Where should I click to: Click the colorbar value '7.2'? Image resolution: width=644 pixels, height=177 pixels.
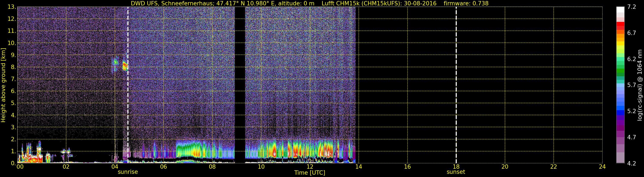pyautogui.click(x=632, y=7)
